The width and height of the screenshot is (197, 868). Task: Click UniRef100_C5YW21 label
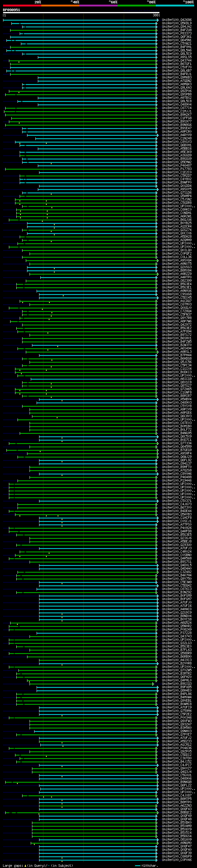click(x=177, y=43)
